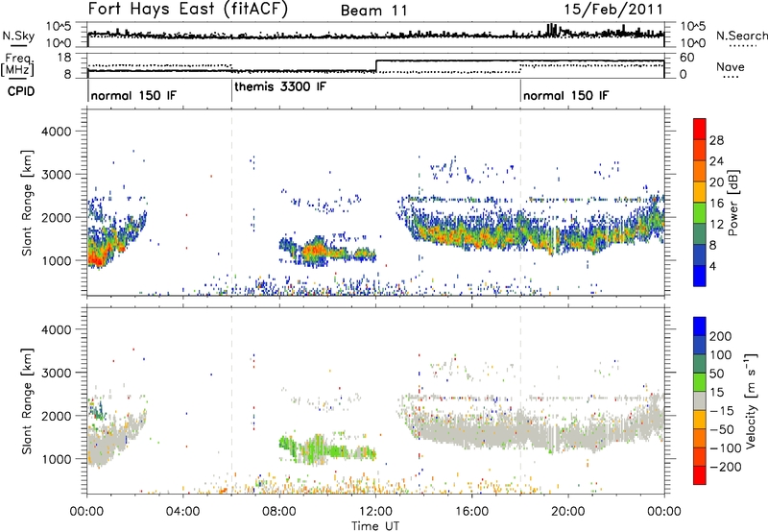Click the 'Time UT' axis label
Image resolution: width=768 pixels, height=532 pixels.
point(375,526)
